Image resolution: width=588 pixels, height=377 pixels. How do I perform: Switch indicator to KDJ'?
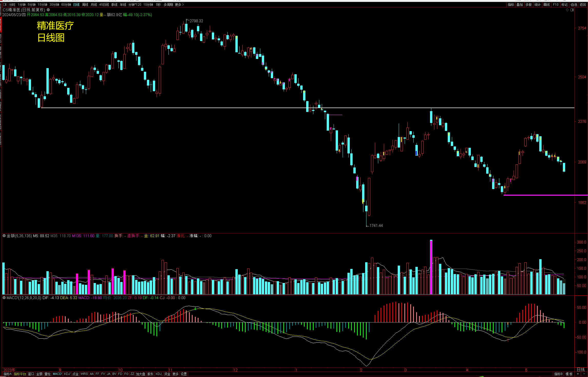67,374
